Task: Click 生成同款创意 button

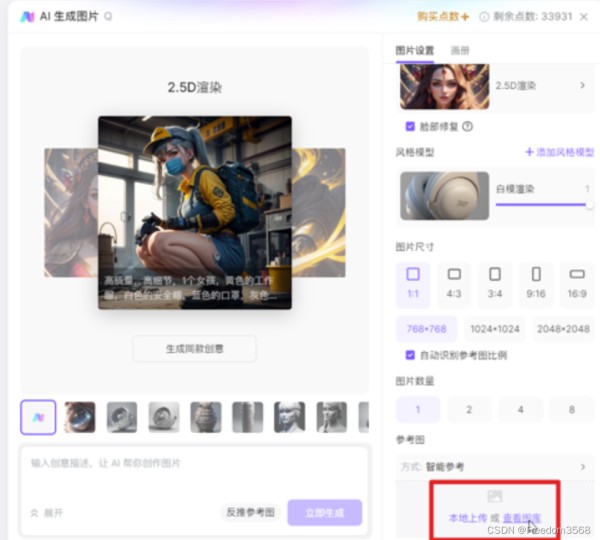Action: coord(194,349)
